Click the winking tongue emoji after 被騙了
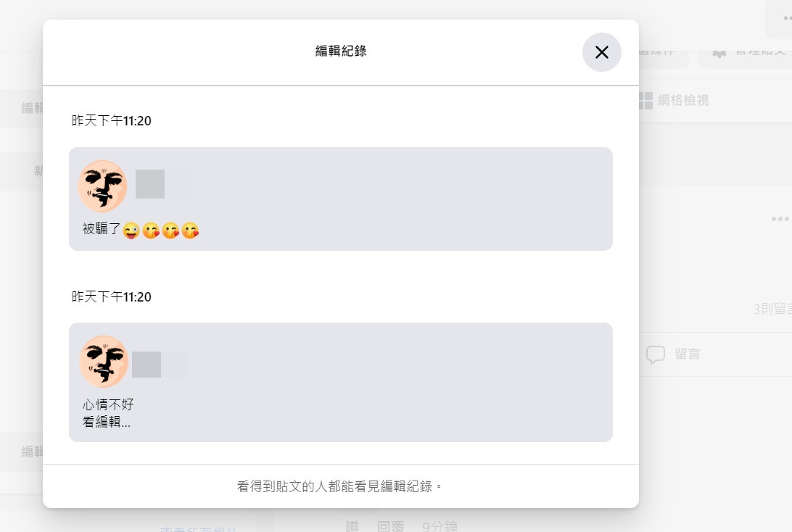792x532 pixels. [131, 230]
